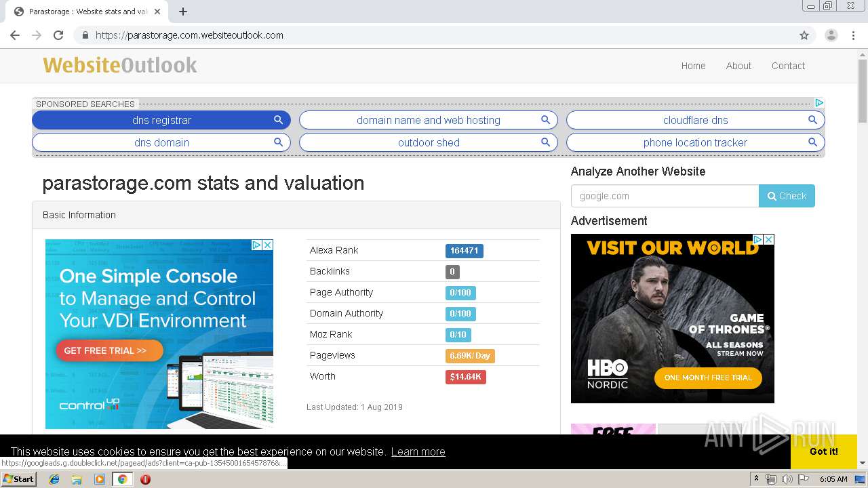Click Page Authority badge 0/100
Viewport: 868px width, 488px height.
[460, 293]
